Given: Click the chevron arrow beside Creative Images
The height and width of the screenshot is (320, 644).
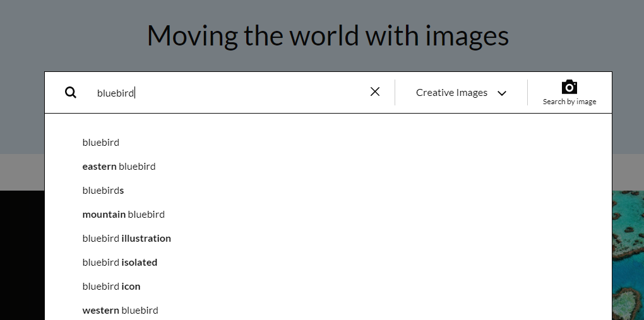Looking at the screenshot, I should [x=502, y=93].
